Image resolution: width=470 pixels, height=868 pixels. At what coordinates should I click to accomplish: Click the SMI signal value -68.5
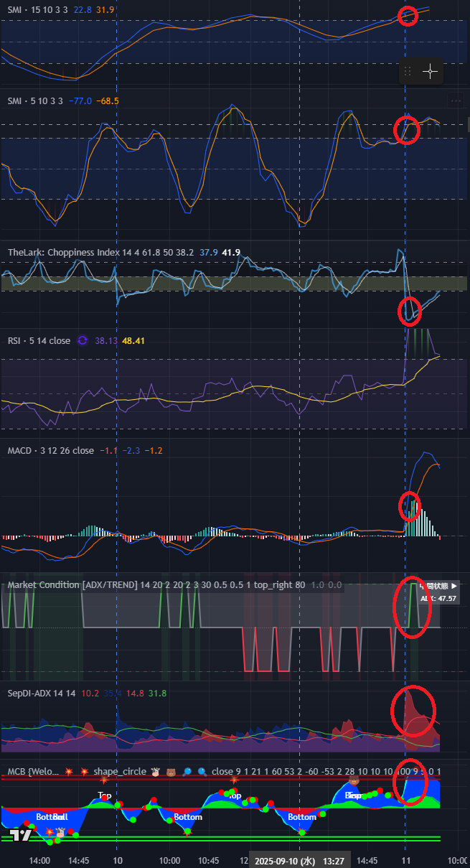(107, 101)
